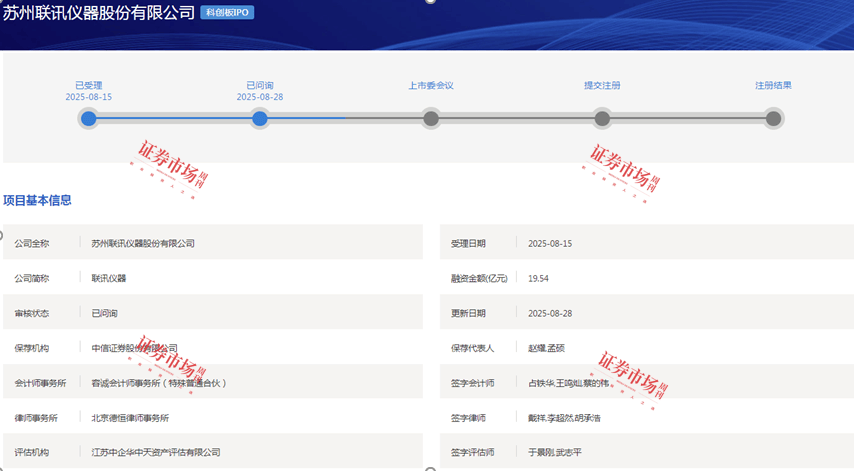Viewport: 854px width, 471px height.
Task: Click the 更新日期 value 2025-08-28
Action: coord(550,313)
